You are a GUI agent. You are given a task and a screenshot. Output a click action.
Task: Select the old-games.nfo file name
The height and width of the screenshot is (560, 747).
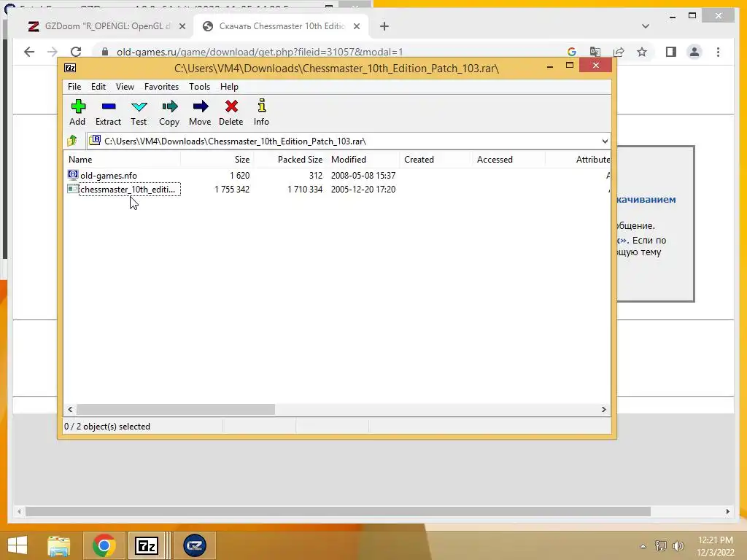[109, 175]
